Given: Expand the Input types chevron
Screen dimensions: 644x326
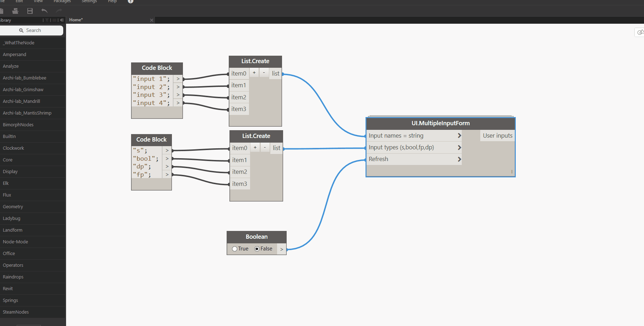Looking at the screenshot, I should pos(459,148).
